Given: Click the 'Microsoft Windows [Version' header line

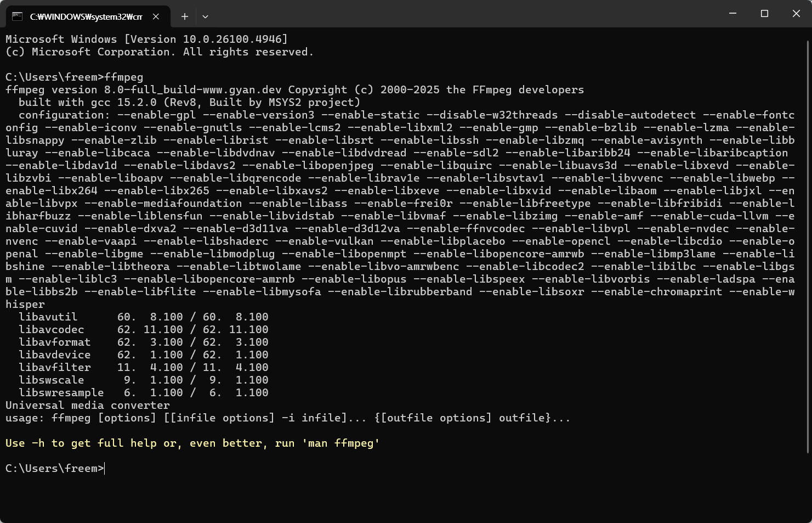Looking at the screenshot, I should [146, 39].
